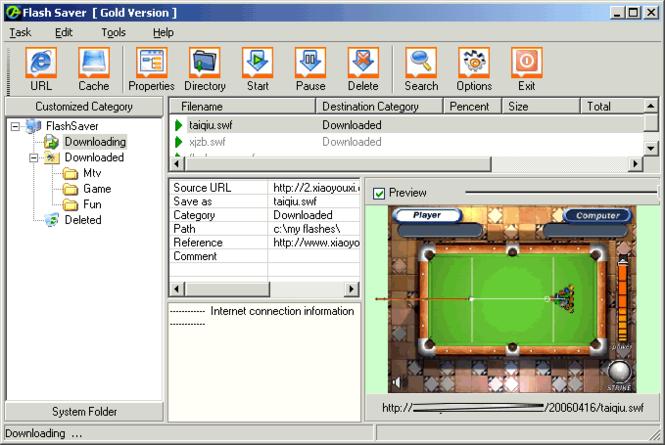Image resolution: width=665 pixels, height=445 pixels.
Task: Click file list scroll left arrow
Action: click(177, 164)
